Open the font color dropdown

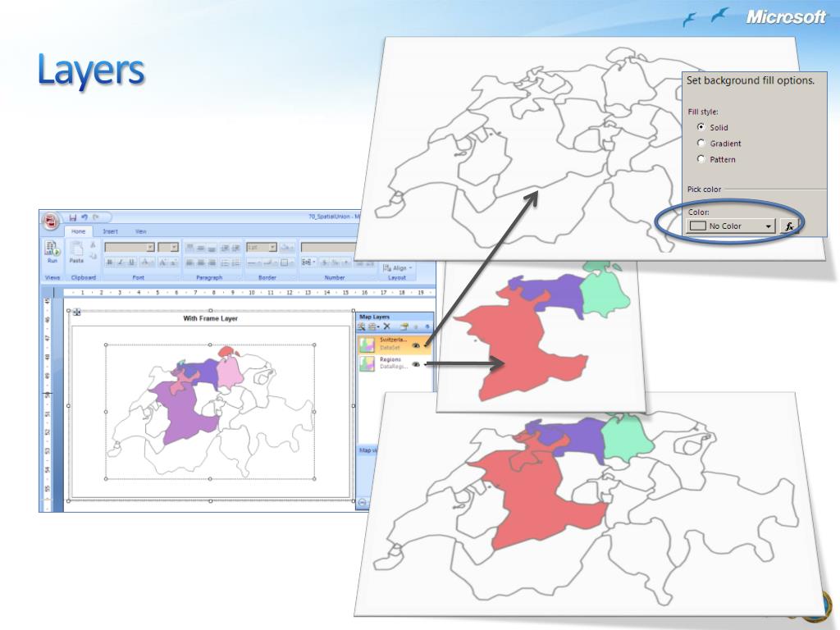click(x=146, y=262)
